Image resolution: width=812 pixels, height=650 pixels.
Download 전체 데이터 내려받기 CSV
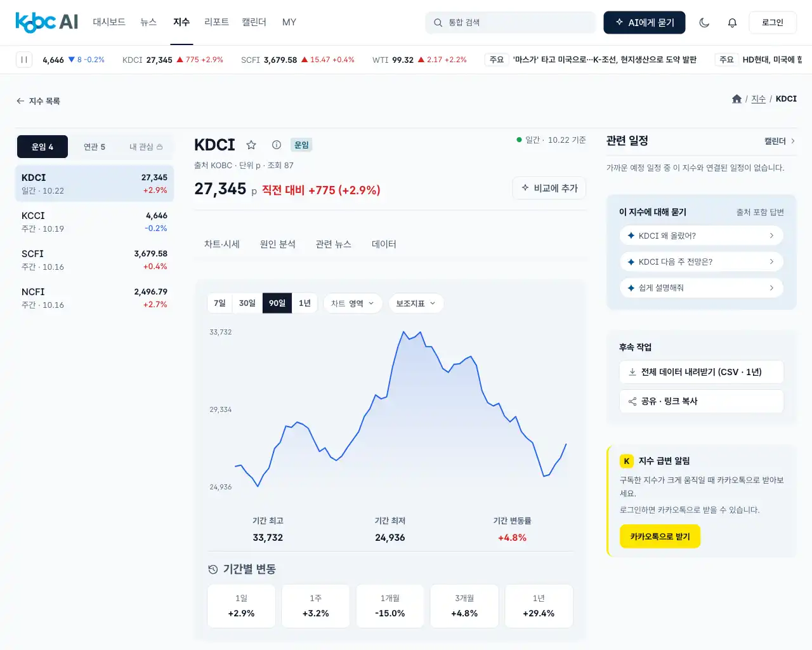[702, 372]
